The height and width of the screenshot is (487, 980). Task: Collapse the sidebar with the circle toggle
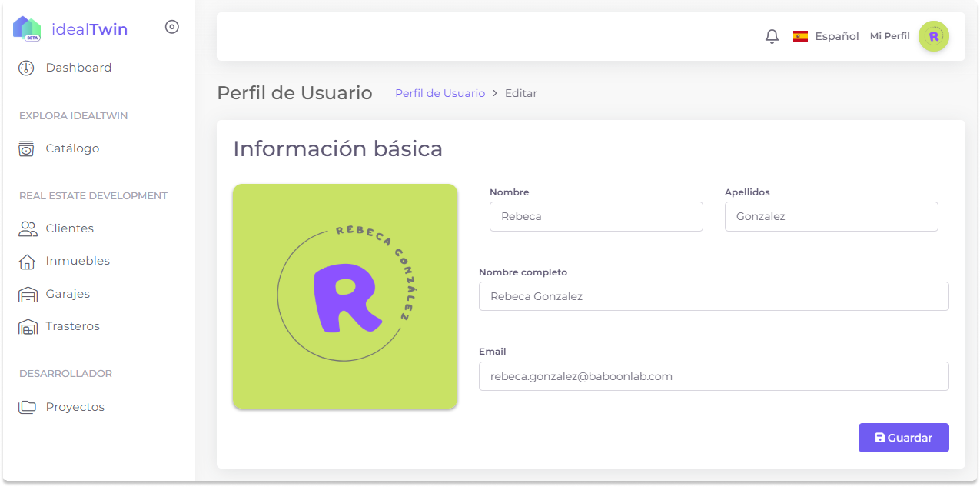click(172, 27)
